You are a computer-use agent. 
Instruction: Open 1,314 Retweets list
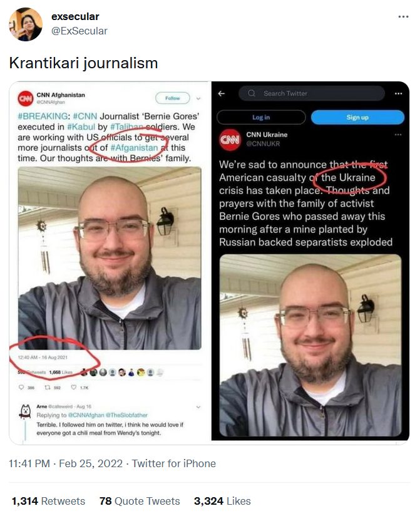[48, 501]
